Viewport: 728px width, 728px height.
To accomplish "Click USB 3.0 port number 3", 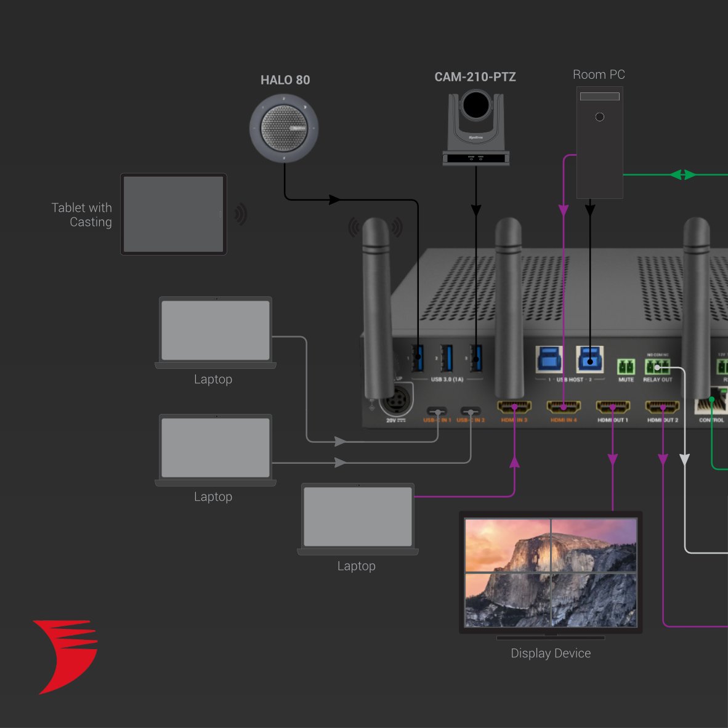I will tap(476, 357).
